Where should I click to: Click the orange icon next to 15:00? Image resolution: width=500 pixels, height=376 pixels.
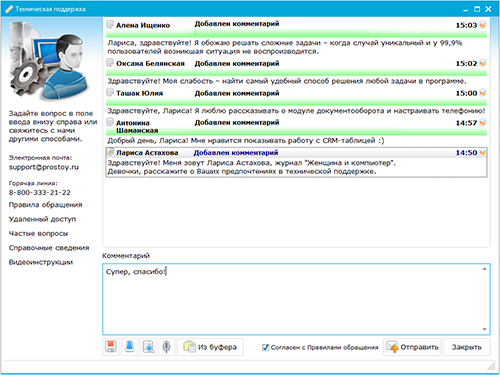(483, 93)
